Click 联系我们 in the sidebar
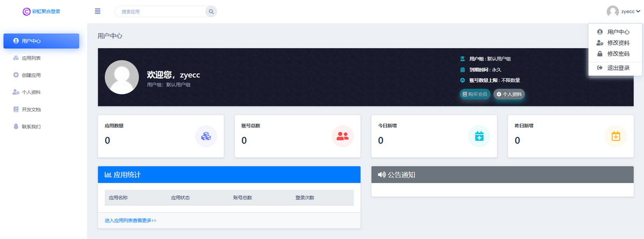 coord(31,127)
